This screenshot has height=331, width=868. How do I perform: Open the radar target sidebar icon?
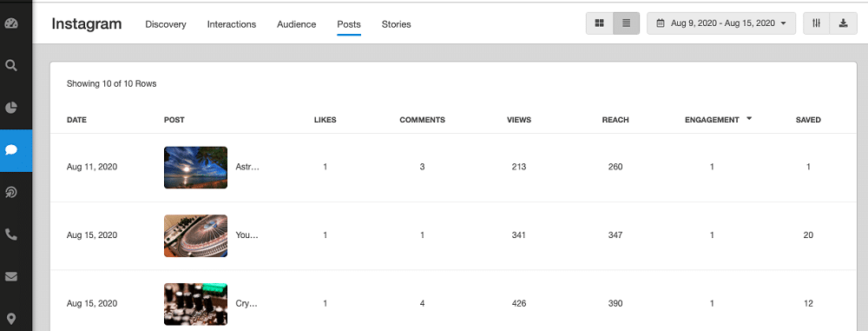11,192
